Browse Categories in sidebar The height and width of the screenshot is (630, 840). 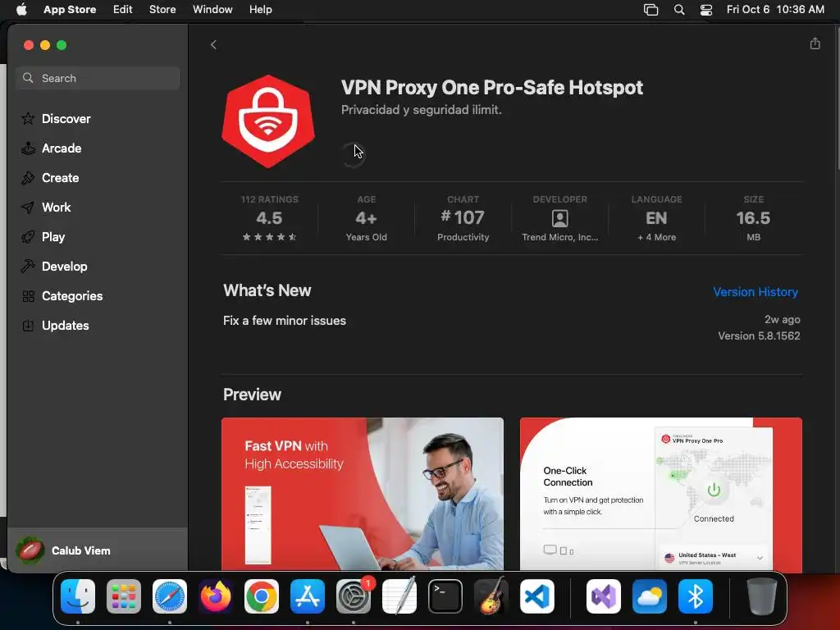pos(62,295)
